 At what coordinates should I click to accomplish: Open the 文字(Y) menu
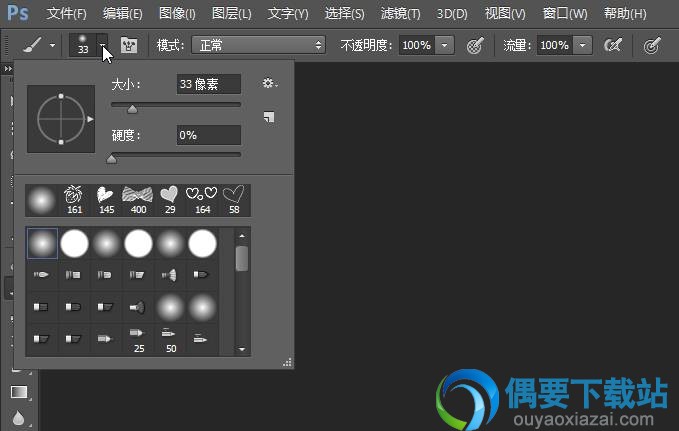pyautogui.click(x=288, y=13)
